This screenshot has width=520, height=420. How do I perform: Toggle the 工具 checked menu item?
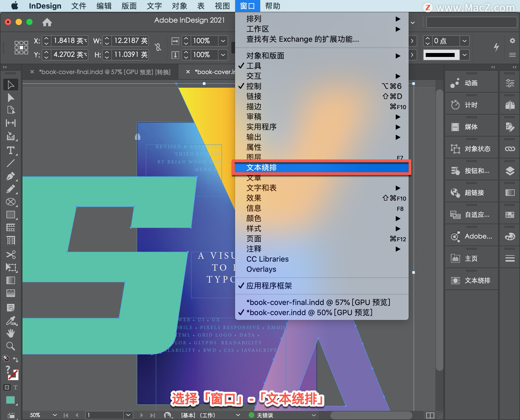pyautogui.click(x=254, y=66)
